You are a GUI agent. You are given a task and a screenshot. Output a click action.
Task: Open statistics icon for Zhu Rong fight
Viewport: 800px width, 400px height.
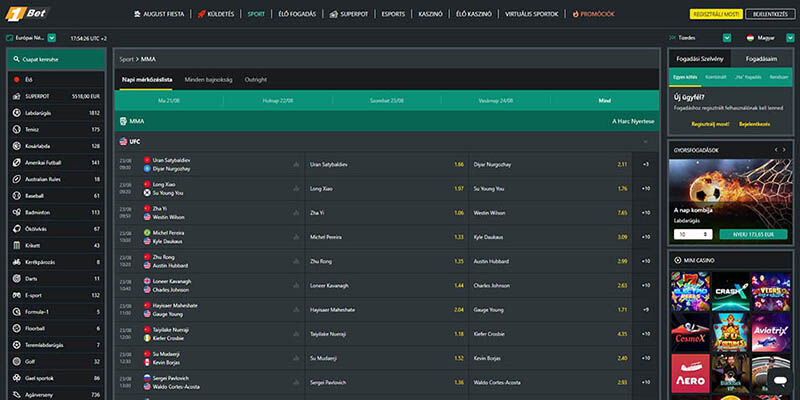[296, 261]
